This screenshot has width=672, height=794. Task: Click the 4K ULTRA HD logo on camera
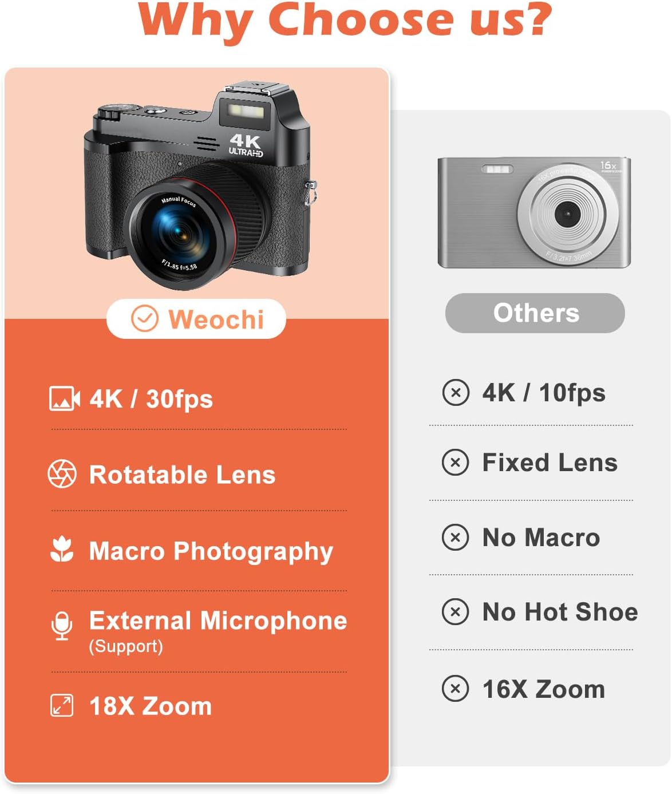(246, 145)
